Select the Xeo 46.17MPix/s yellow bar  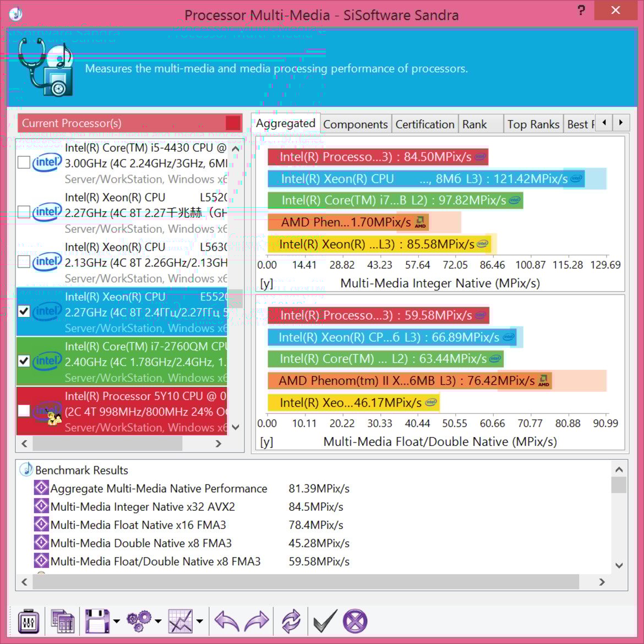353,402
